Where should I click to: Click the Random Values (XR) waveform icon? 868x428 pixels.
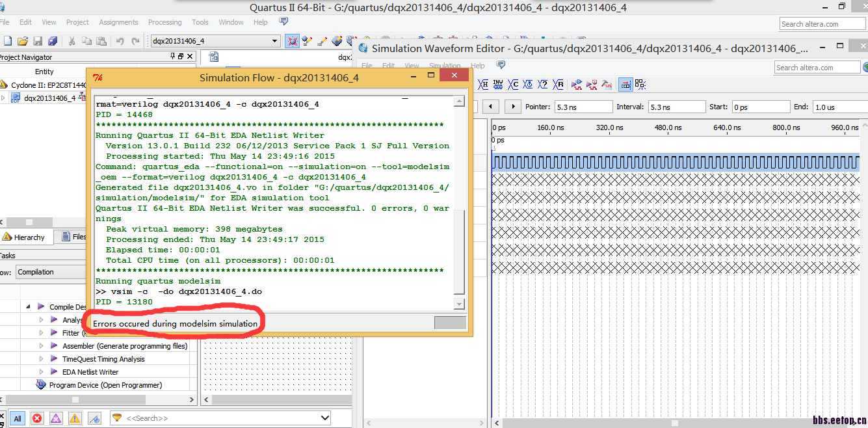tap(558, 84)
